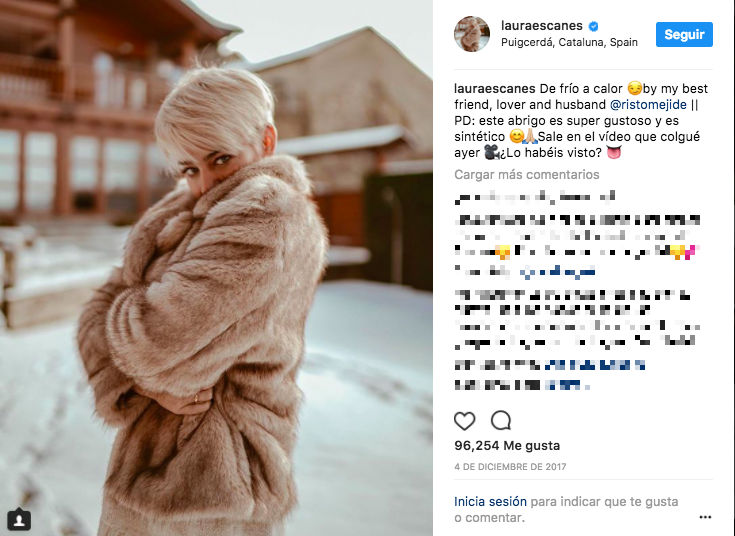Open the @ristomejide mention link
The height and width of the screenshot is (536, 735).
648,104
